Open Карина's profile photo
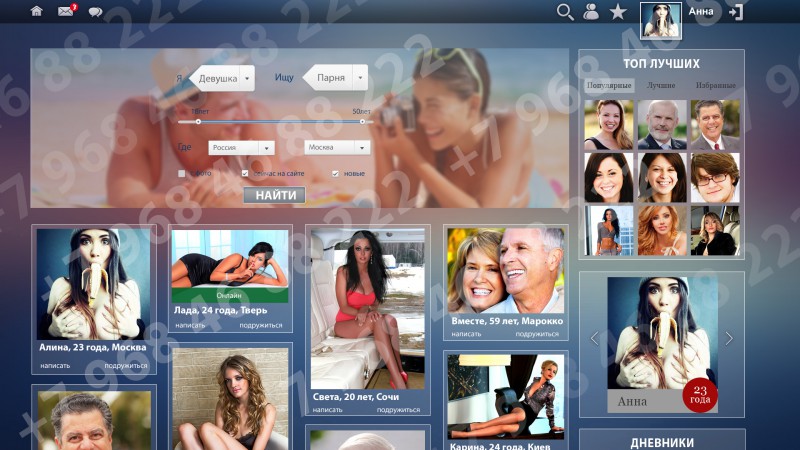 pyautogui.click(x=506, y=396)
